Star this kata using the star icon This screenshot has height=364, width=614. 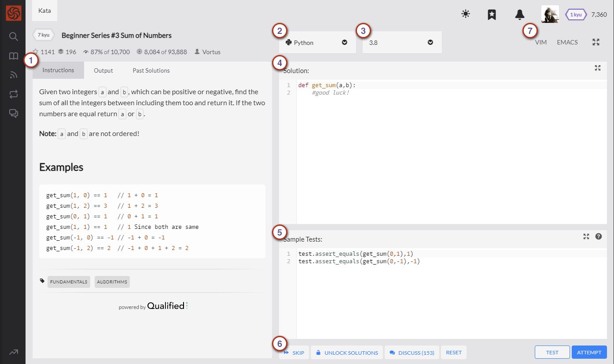click(x=36, y=51)
